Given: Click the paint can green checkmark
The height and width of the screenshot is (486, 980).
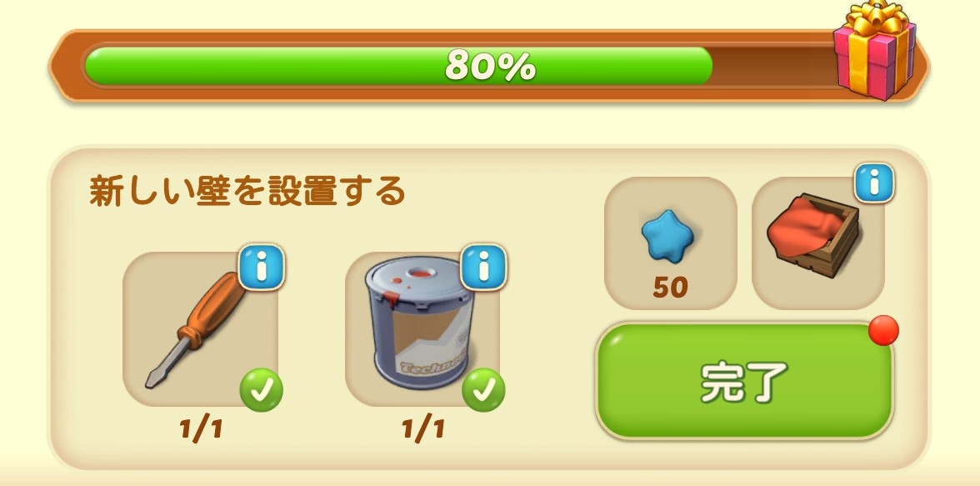Looking at the screenshot, I should click(483, 390).
